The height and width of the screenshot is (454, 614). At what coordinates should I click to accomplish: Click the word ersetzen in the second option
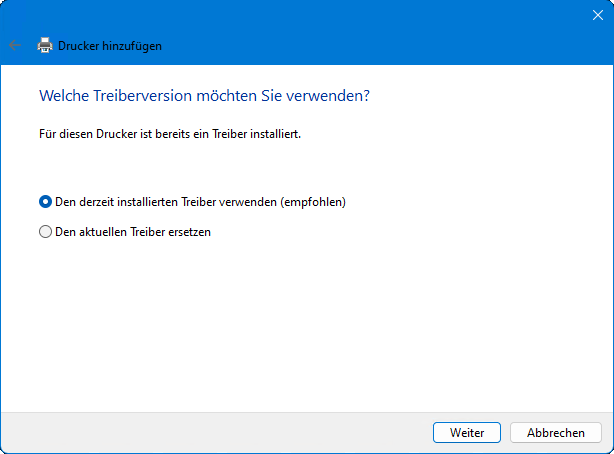point(188,232)
